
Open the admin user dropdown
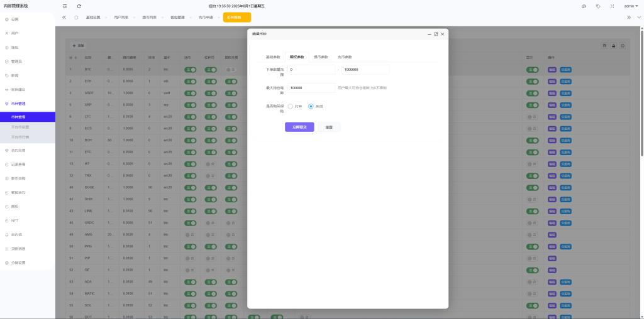[630, 6]
